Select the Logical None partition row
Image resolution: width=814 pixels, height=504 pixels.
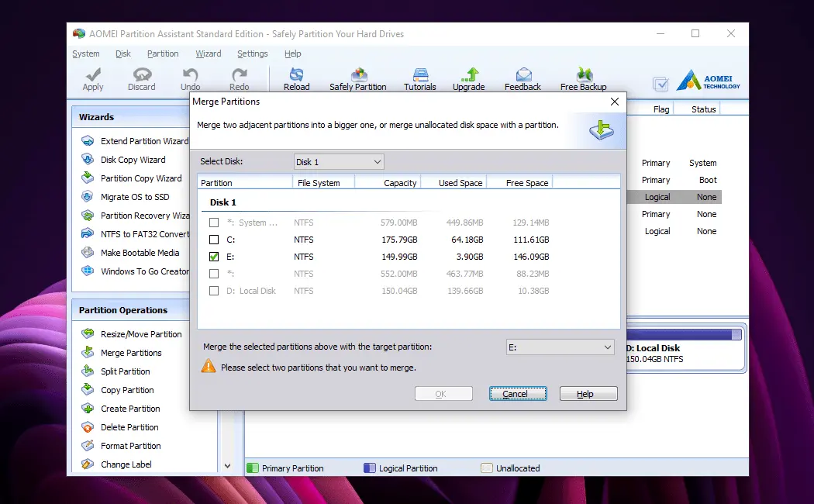pyautogui.click(x=674, y=197)
